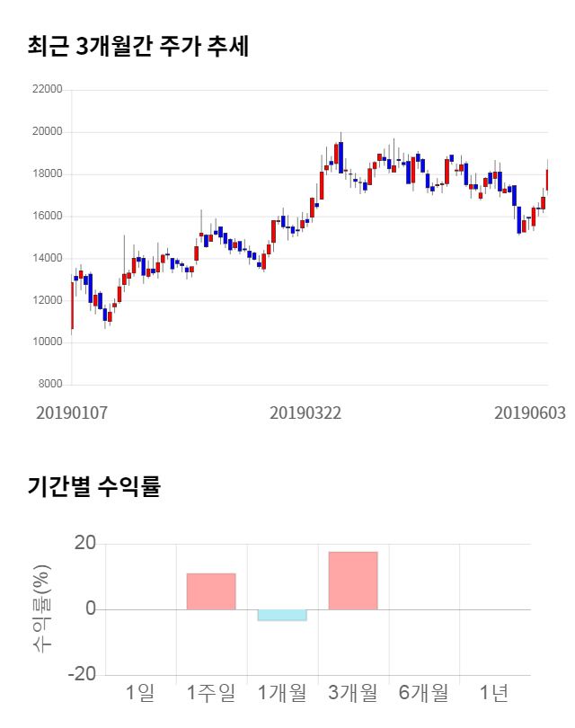Click the 22000 price axis label
This screenshot has height=728, width=575.
click(47, 90)
